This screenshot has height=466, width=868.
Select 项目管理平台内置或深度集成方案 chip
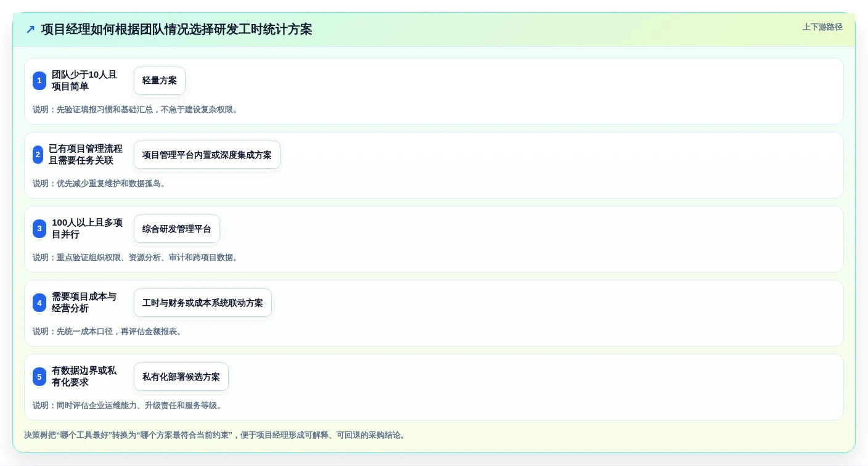[207, 155]
